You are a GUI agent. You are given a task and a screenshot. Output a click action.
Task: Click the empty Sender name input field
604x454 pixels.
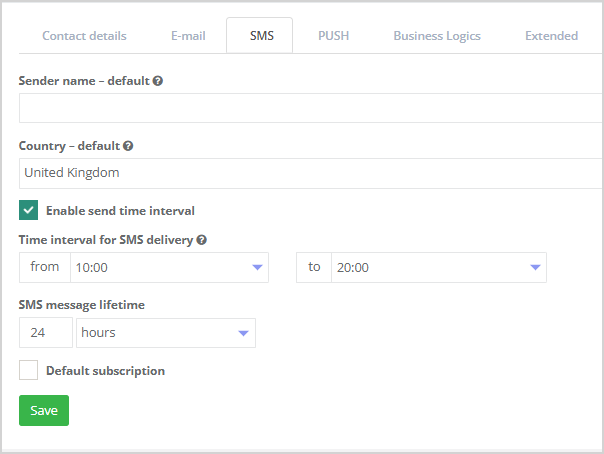point(310,108)
